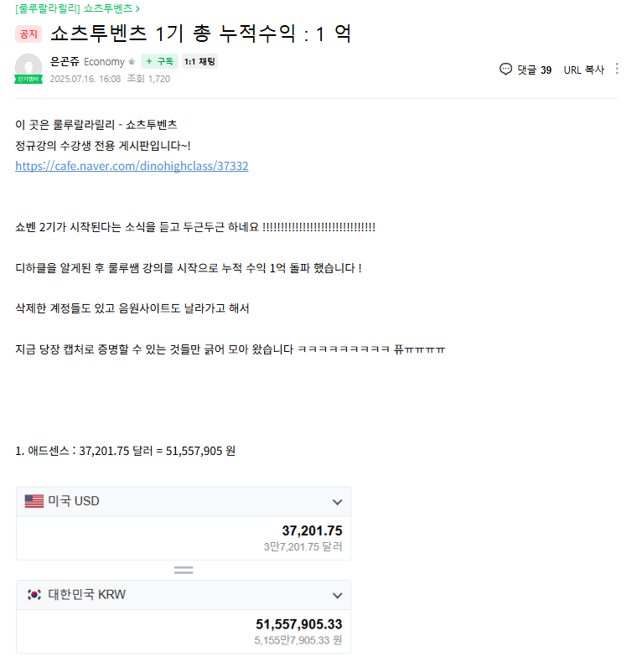Click the equals icon between currency boxes

pyautogui.click(x=184, y=570)
